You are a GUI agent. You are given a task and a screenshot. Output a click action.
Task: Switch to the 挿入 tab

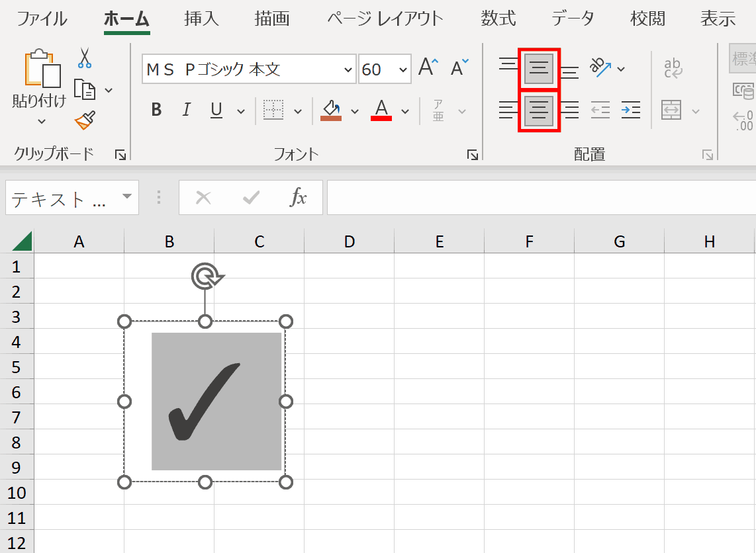click(x=201, y=19)
